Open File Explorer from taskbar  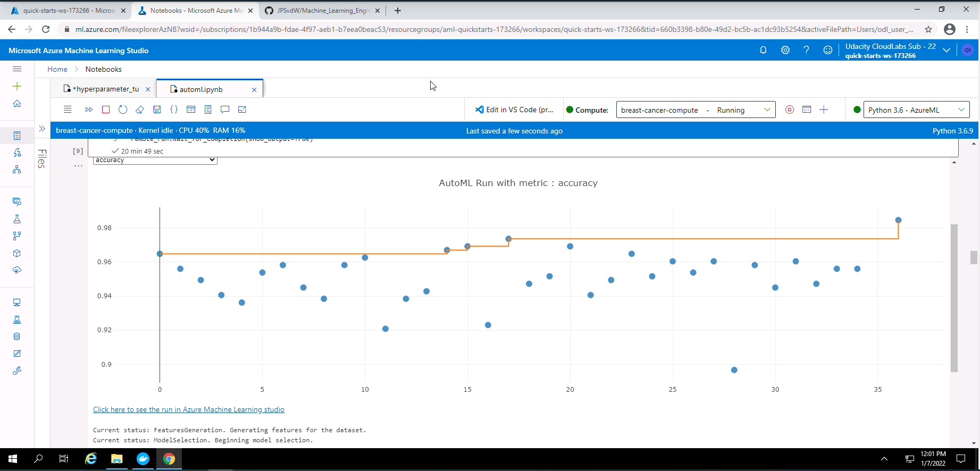click(116, 458)
